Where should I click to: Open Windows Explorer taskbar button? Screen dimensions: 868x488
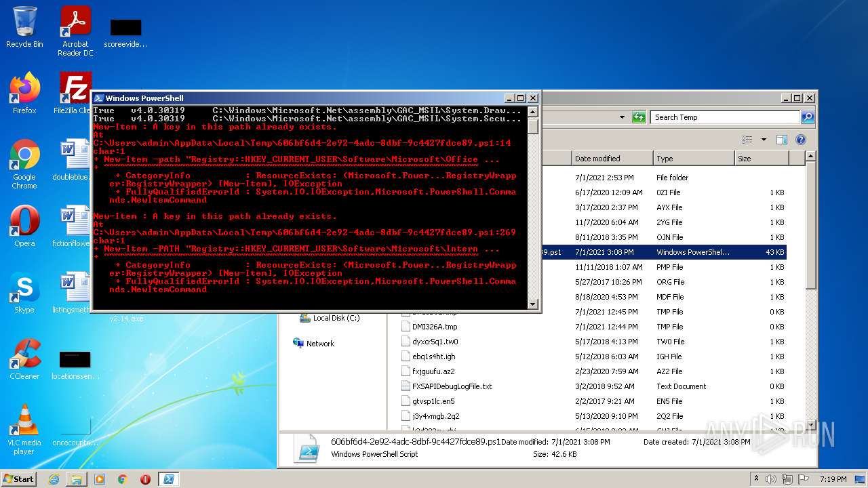click(77, 479)
